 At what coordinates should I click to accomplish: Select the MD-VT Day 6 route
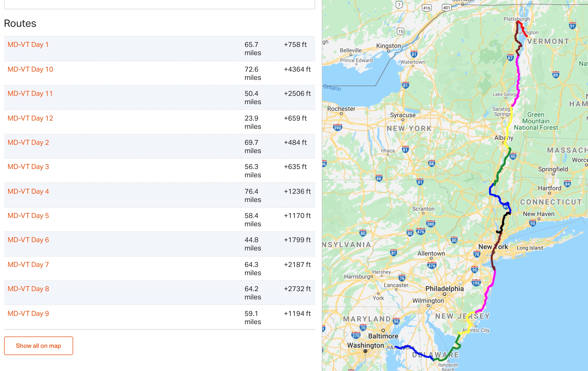point(28,240)
